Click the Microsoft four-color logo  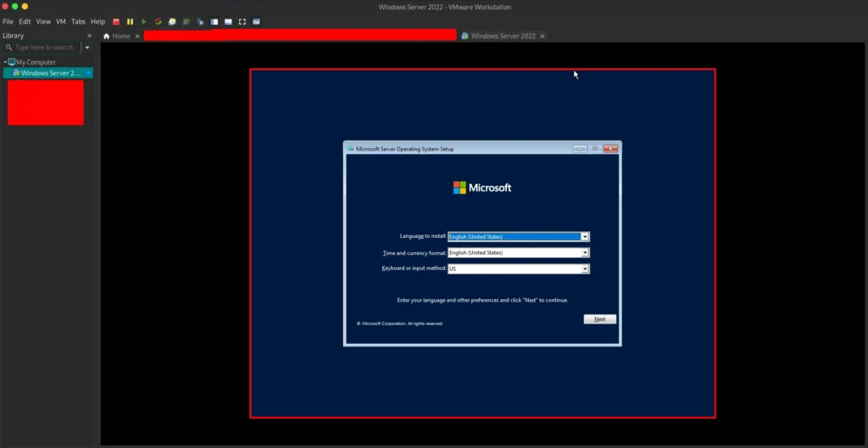tap(459, 187)
